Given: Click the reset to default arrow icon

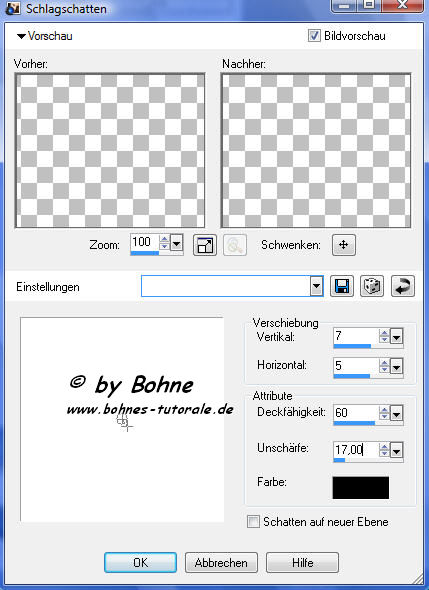Looking at the screenshot, I should 403,286.
